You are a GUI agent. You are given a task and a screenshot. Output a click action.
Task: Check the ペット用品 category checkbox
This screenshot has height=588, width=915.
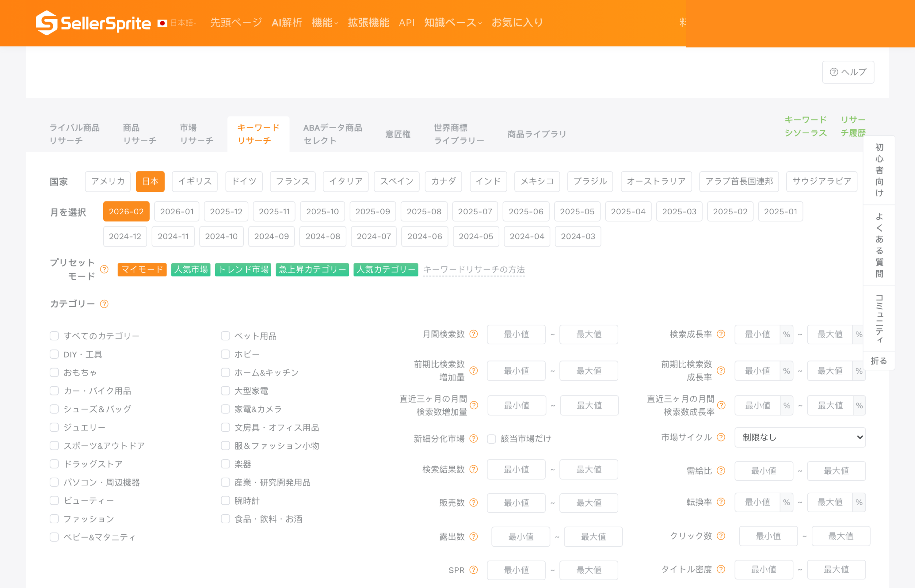tap(225, 336)
